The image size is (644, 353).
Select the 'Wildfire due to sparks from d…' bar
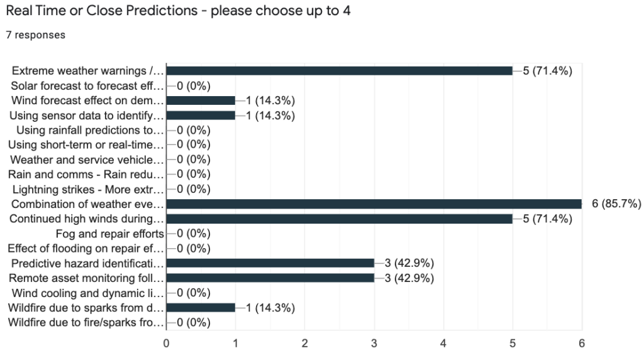(201, 308)
